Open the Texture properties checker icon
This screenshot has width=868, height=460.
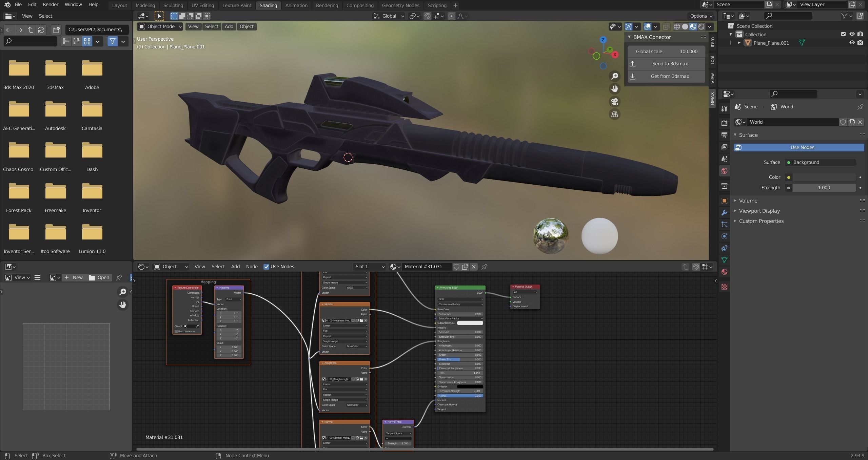point(724,287)
